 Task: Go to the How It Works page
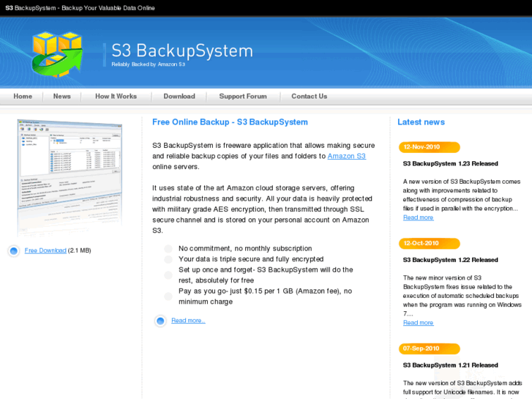[x=116, y=96]
